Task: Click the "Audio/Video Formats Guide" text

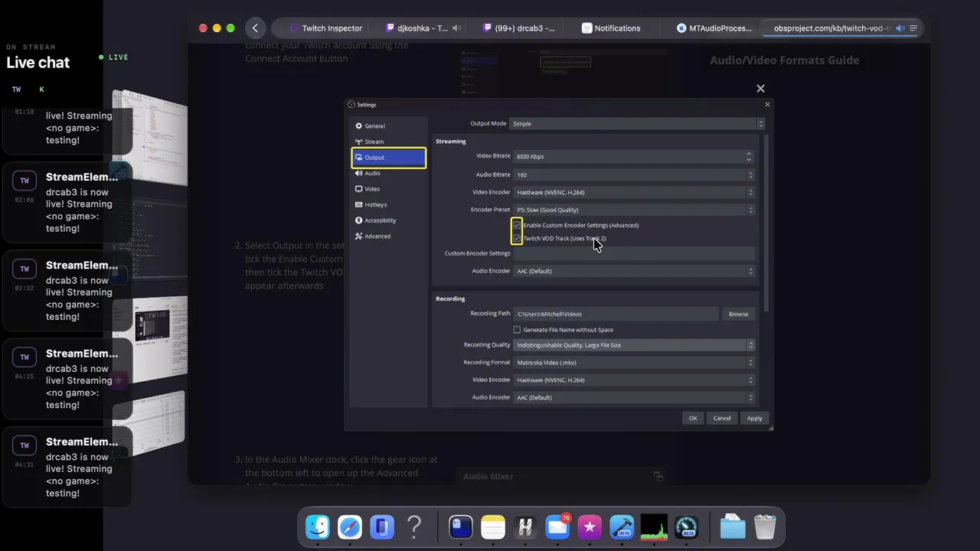Action: 785,60
